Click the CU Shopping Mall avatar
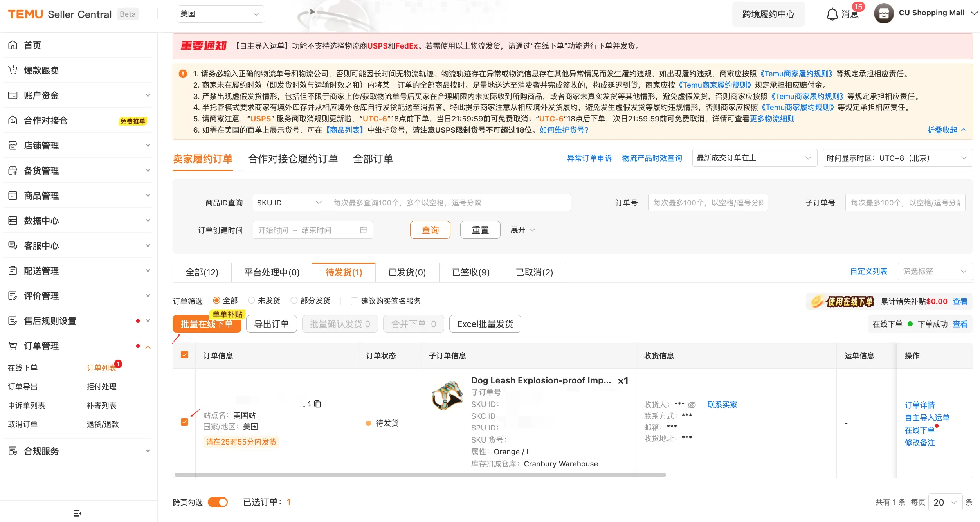This screenshot has height=522, width=980. (884, 13)
